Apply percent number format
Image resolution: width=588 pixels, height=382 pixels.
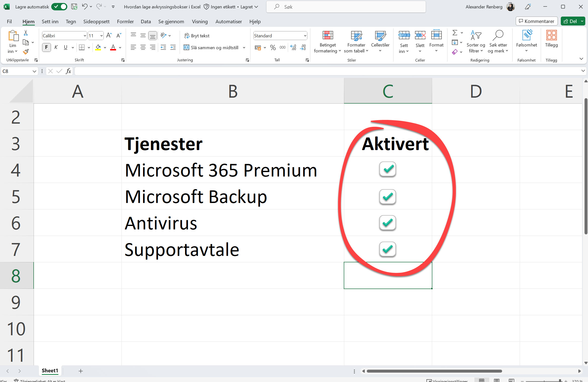[273, 47]
